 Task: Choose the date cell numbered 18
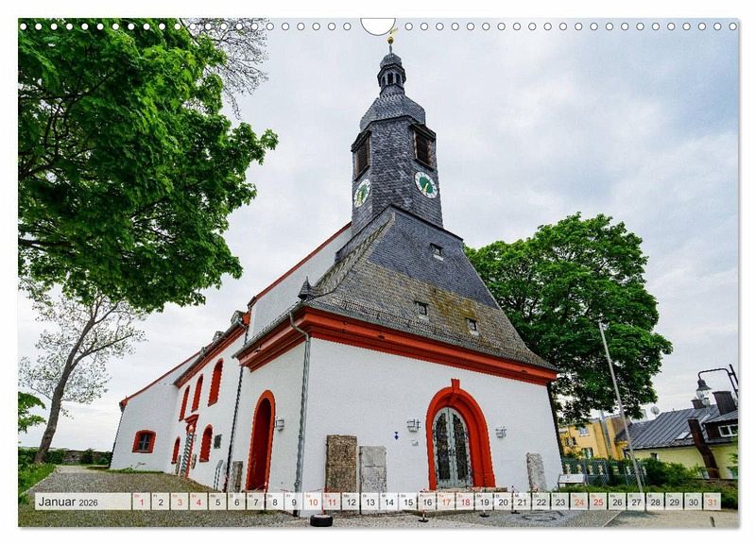pos(465,502)
